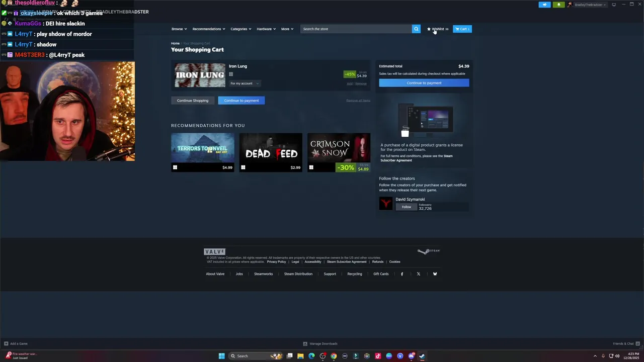Open Manage Downloads at the bottom bar
The height and width of the screenshot is (362, 644).
point(320,343)
